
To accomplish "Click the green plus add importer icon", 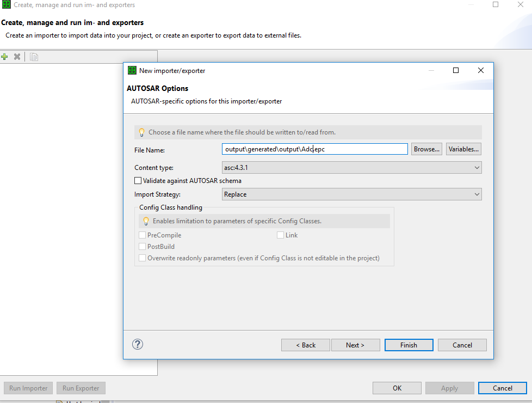I will [4, 57].
